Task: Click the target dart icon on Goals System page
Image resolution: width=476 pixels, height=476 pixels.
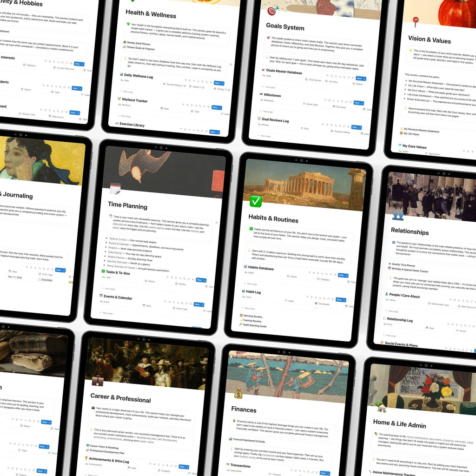Action: [x=272, y=11]
